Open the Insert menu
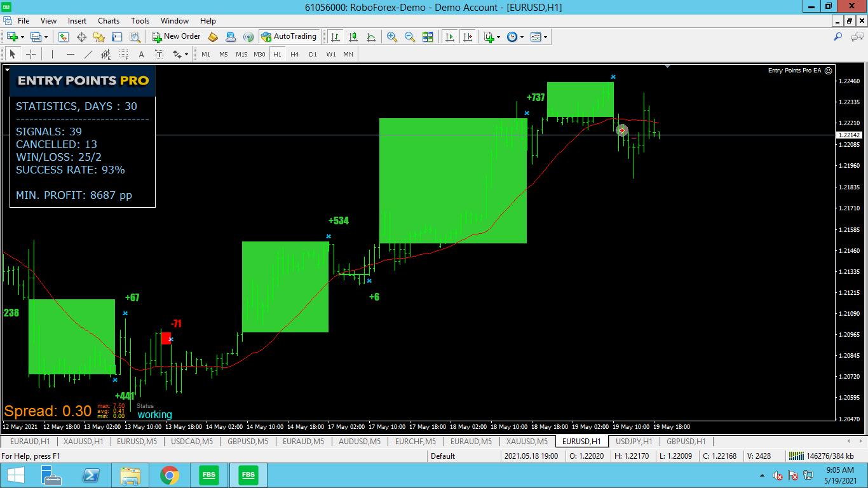 pyautogui.click(x=77, y=21)
